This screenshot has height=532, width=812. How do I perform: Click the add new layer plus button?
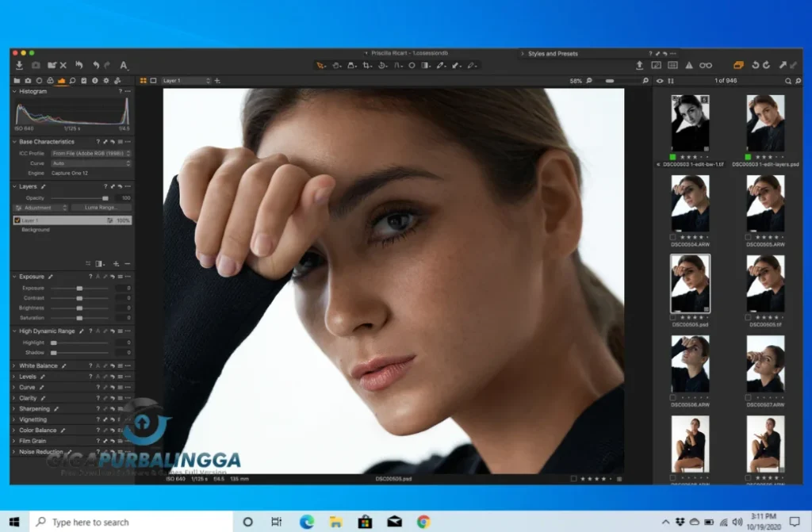(x=117, y=264)
